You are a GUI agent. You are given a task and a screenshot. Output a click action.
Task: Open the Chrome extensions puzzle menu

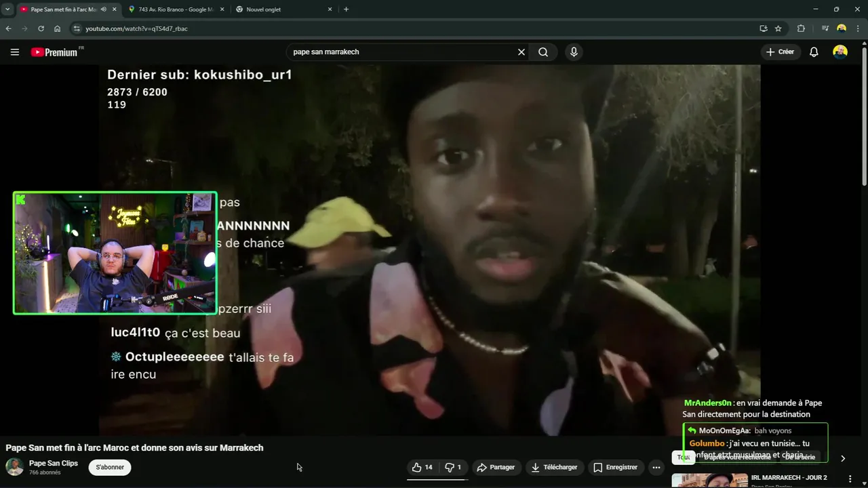click(801, 28)
